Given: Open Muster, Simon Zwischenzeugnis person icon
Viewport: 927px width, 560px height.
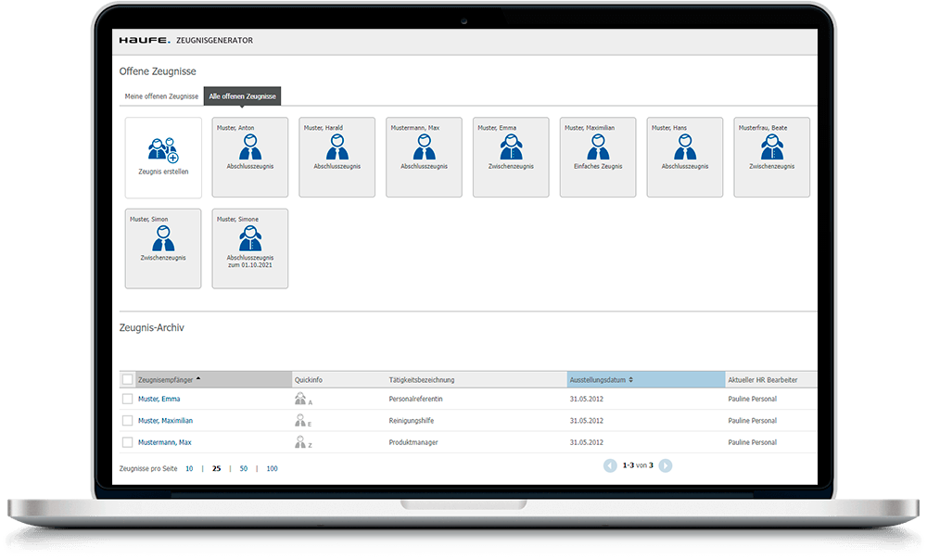Looking at the screenshot, I should [163, 238].
